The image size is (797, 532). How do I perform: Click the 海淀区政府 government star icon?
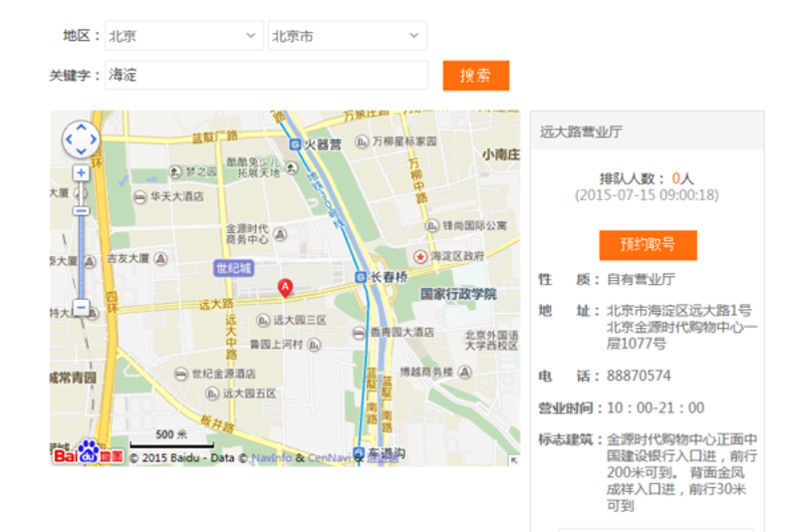[419, 257]
